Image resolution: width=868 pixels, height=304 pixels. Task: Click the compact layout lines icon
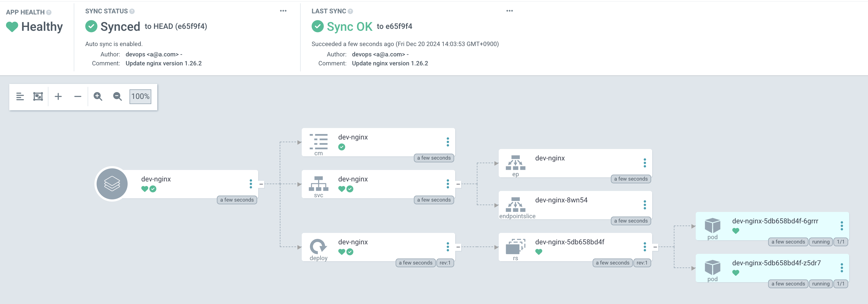click(20, 96)
